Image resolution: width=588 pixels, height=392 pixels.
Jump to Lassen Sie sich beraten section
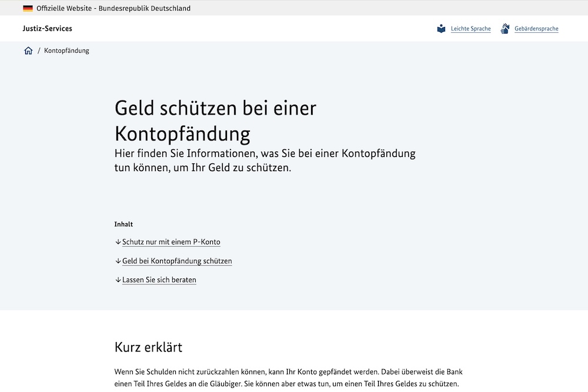click(159, 280)
